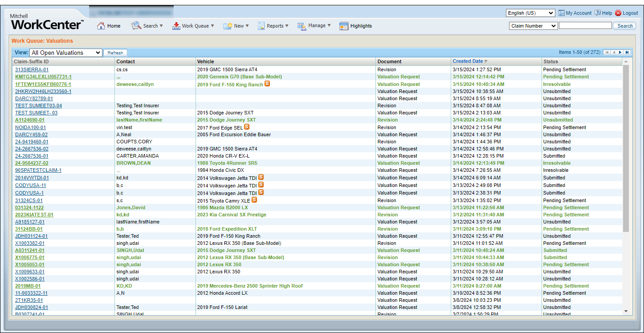Click the "Jones,David" contact cell
644x333 pixels.
[131, 207]
